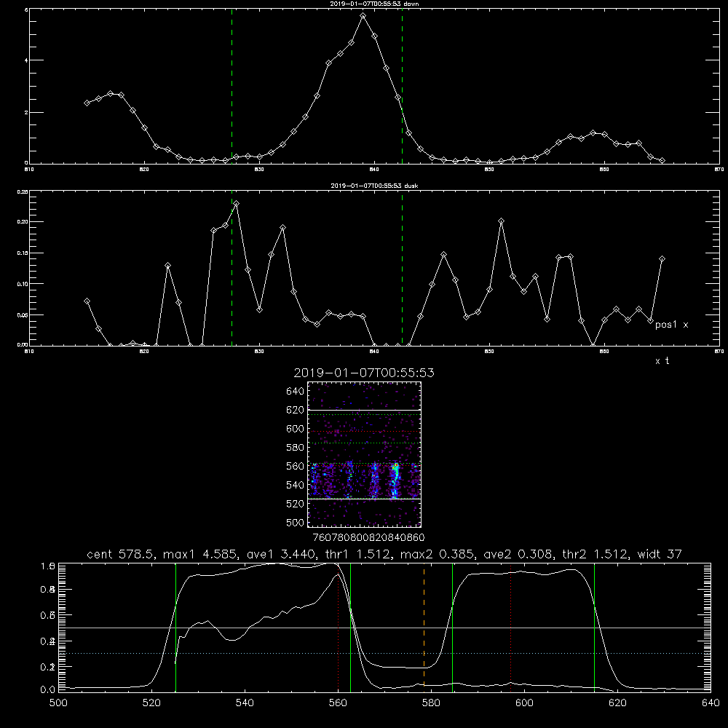Click right green dashed line in dawn plot
Screen dimensions: 728x728
pyautogui.click(x=402, y=86)
